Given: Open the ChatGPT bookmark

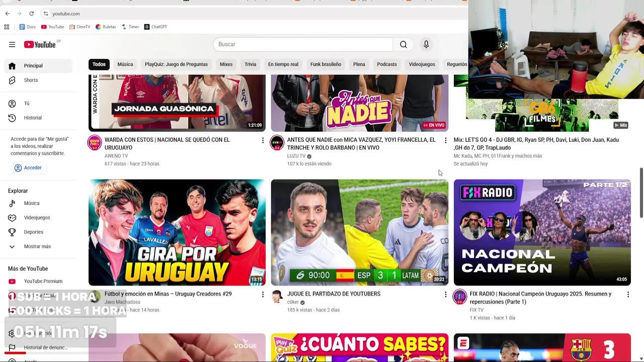Looking at the screenshot, I should 155,27.
